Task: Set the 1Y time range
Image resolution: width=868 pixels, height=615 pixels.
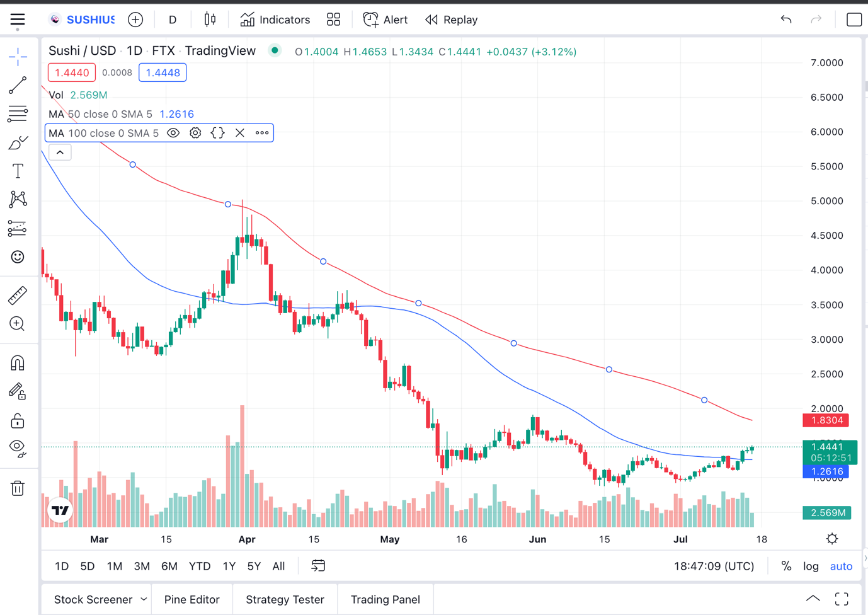Action: tap(229, 566)
